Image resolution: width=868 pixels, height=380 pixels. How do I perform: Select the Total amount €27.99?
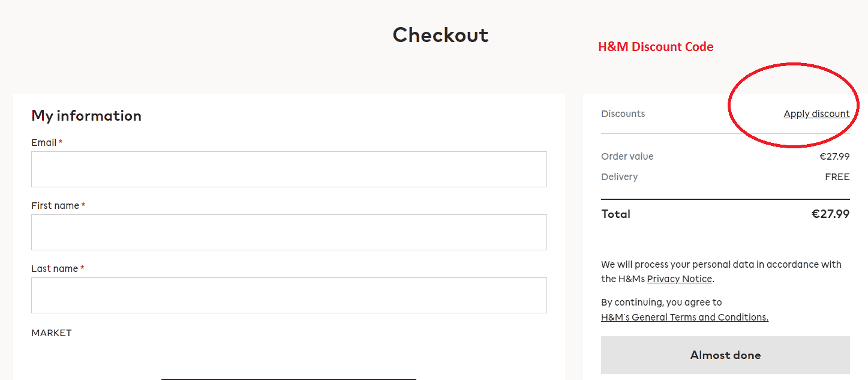tap(830, 214)
